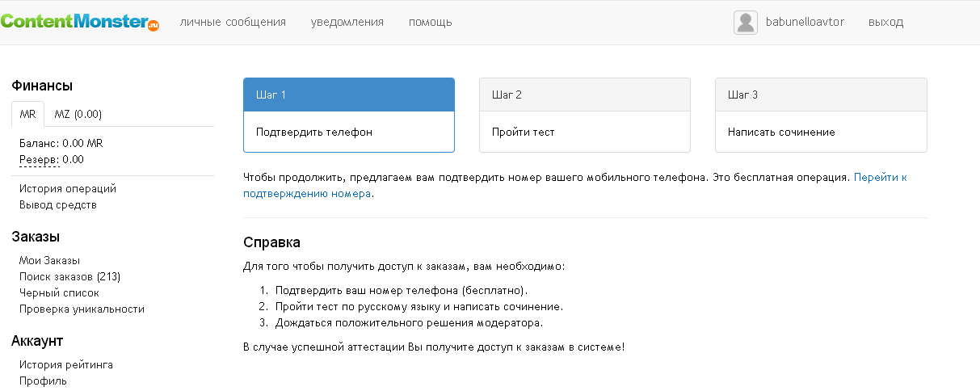Select the MR finance tab

tap(27, 114)
